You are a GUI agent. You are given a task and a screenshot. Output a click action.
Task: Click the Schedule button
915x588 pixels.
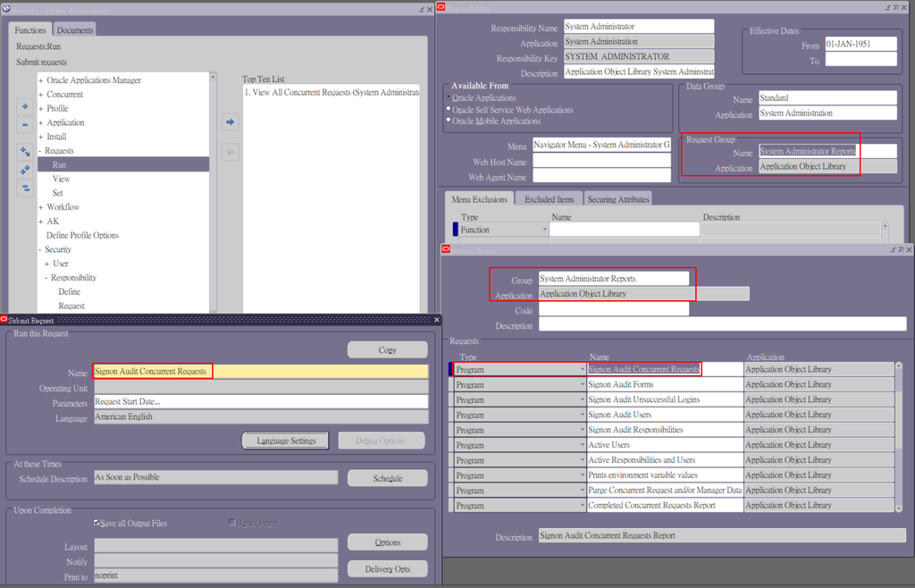388,478
